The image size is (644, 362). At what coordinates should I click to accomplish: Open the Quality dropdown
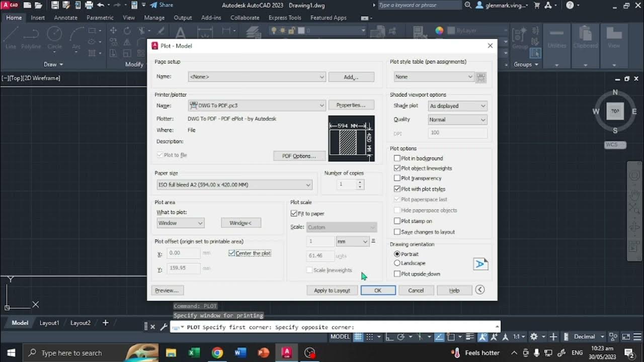tap(457, 120)
